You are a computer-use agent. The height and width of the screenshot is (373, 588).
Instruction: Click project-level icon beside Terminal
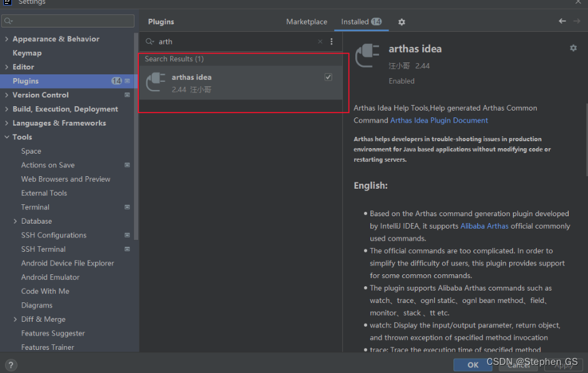point(128,207)
